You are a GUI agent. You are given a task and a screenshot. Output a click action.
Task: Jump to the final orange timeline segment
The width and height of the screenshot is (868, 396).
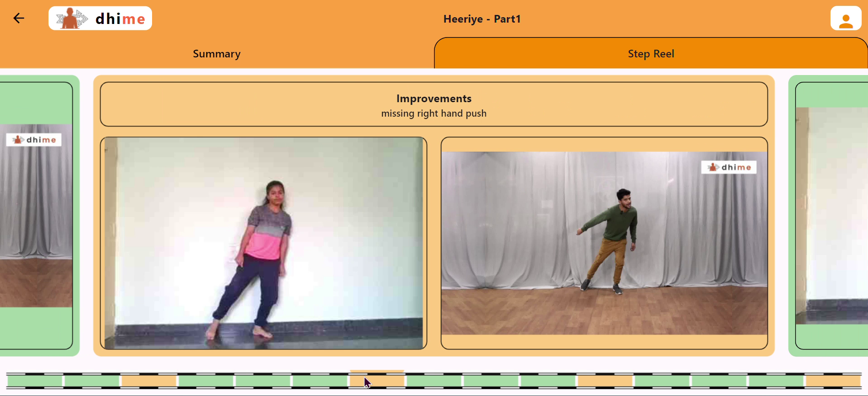click(x=833, y=381)
